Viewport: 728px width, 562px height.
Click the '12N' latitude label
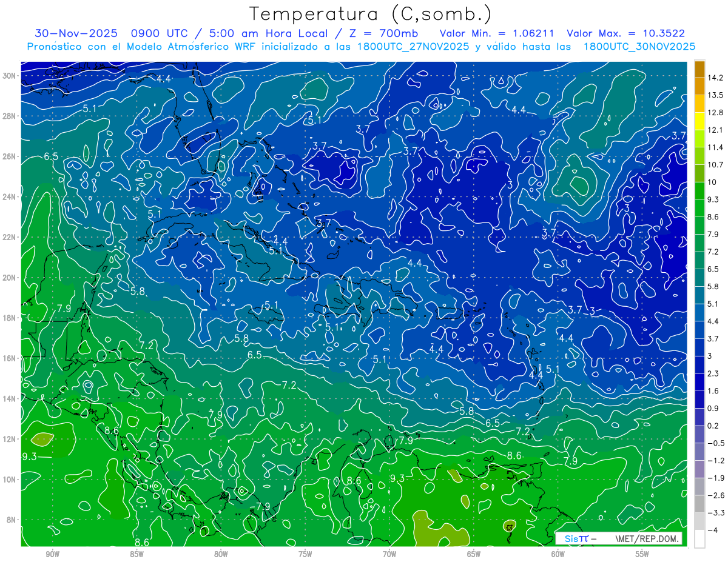tap(8, 439)
